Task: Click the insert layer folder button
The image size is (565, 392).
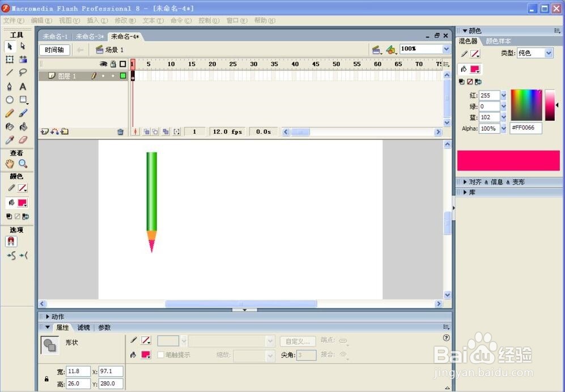Action: pos(65,131)
